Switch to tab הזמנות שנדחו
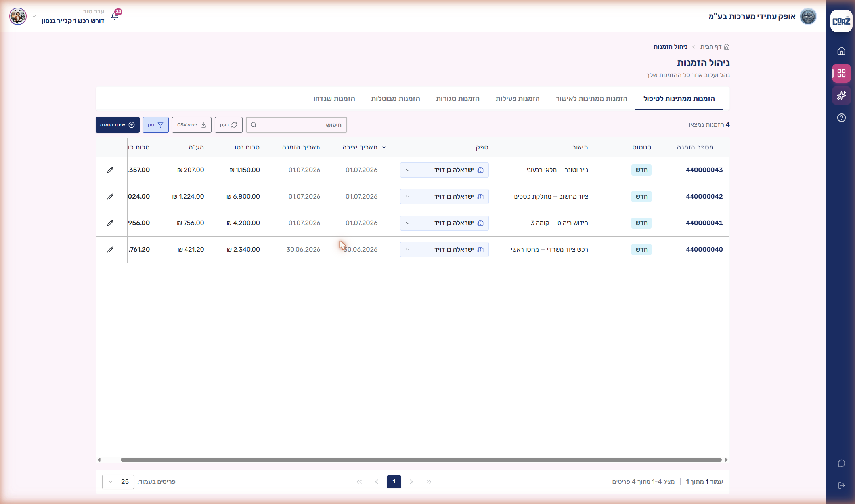855x504 pixels. [x=334, y=99]
